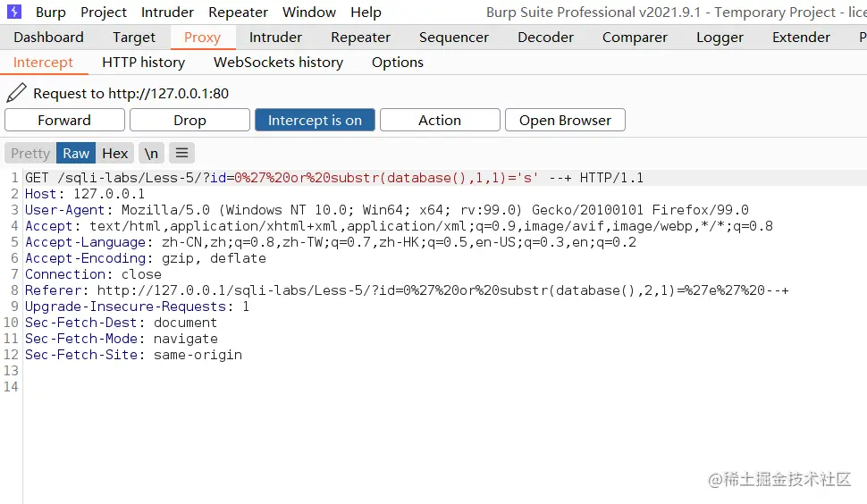Open the Window menu
Screen dimensions: 867x504
point(309,13)
